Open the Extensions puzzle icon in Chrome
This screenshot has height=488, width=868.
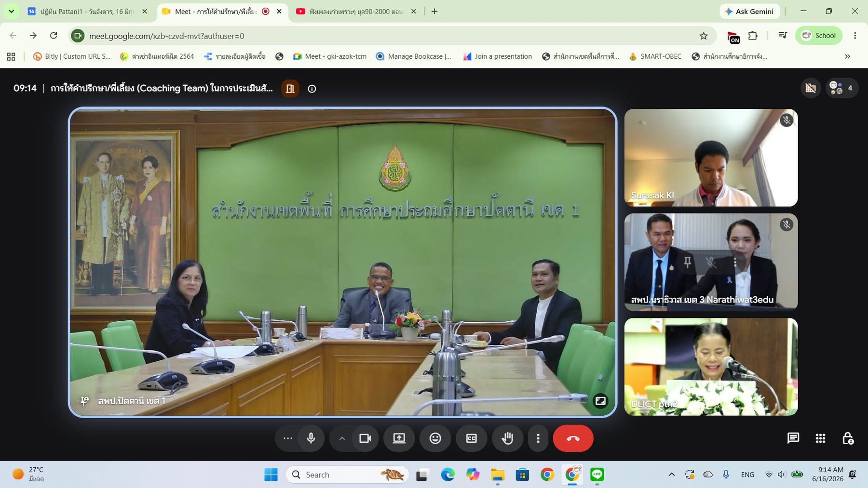[x=753, y=36]
